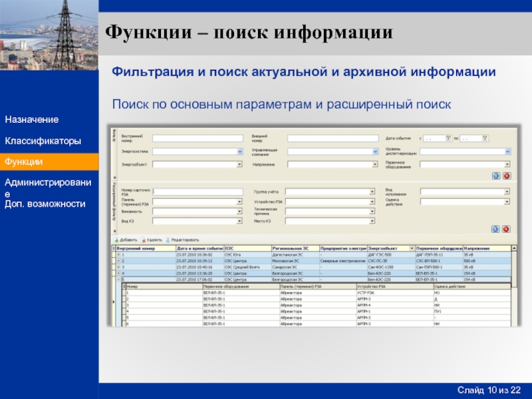Open the Энергообъект column header filter arrow

click(x=412, y=248)
